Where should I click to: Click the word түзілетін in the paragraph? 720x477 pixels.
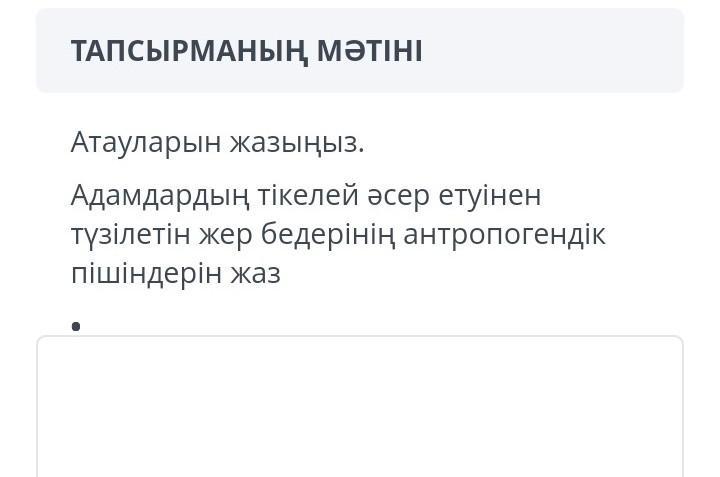tap(130, 235)
